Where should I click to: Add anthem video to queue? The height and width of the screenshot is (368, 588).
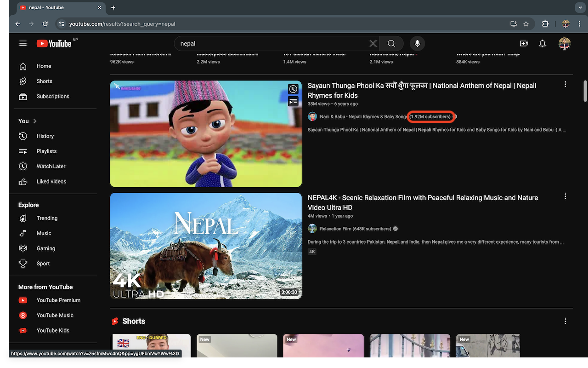293,101
